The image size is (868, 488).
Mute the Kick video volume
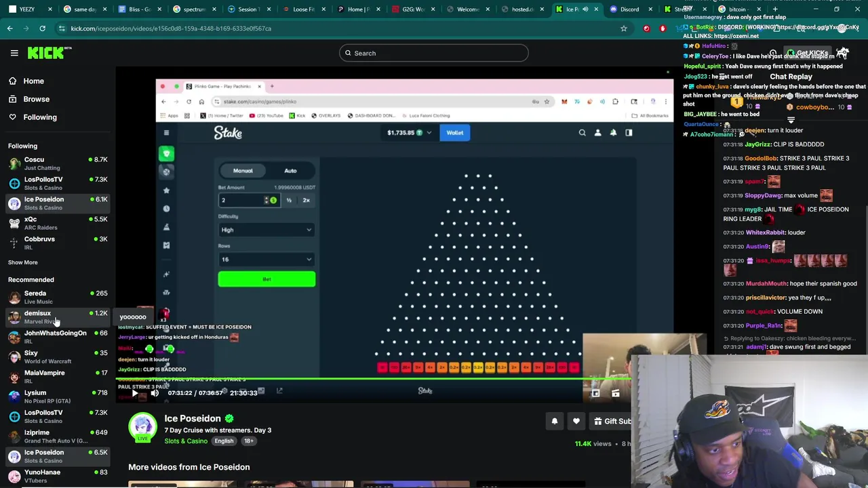click(155, 392)
